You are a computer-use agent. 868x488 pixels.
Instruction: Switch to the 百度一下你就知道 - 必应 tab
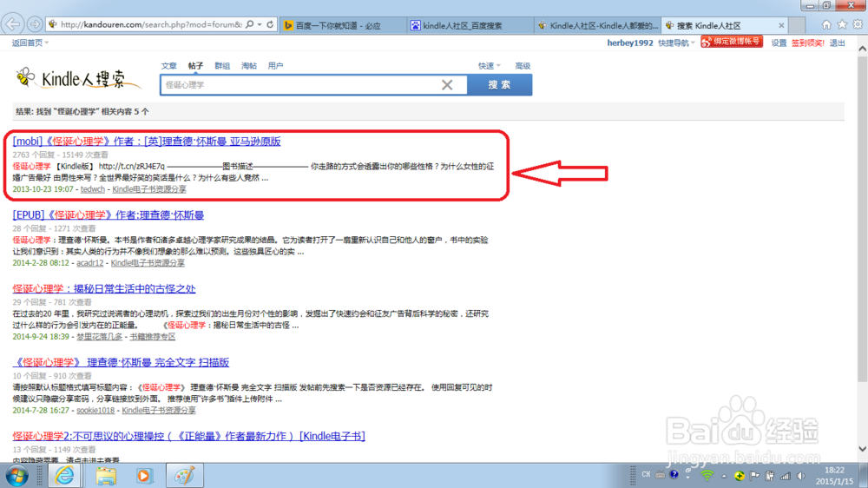tap(343, 25)
